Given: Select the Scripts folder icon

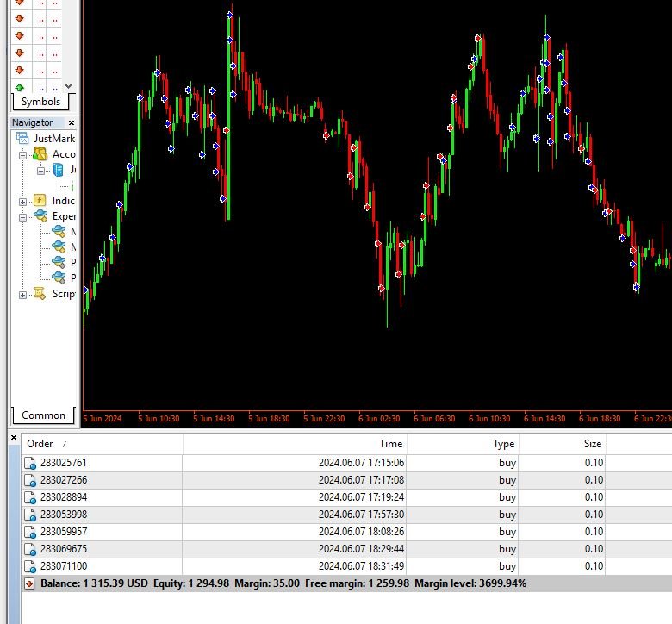Looking at the screenshot, I should [x=40, y=294].
